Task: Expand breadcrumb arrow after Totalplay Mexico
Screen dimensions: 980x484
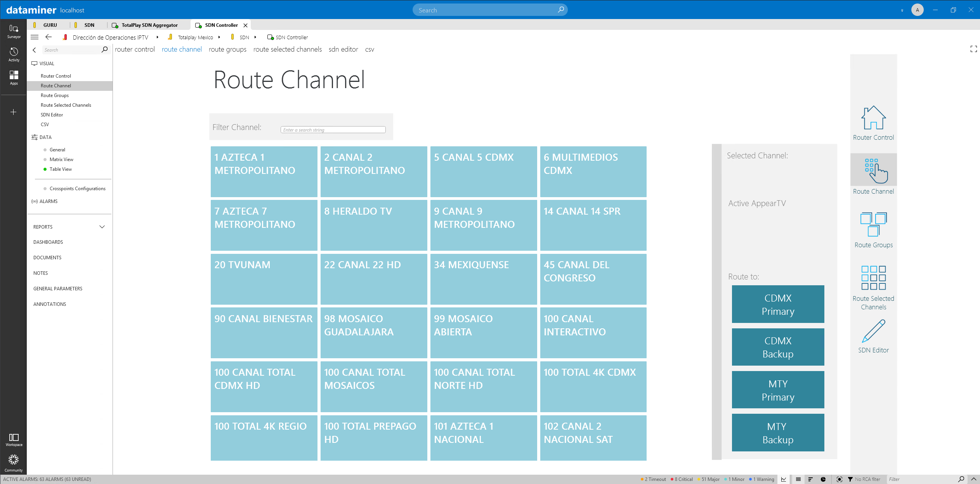Action: point(219,37)
